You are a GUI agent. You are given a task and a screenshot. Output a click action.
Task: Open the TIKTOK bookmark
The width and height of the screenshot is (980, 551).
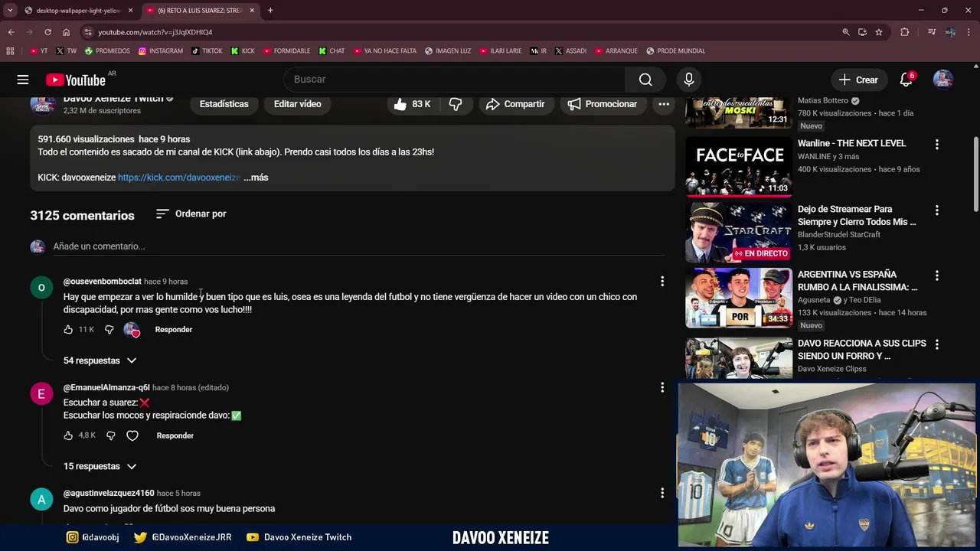pos(207,51)
